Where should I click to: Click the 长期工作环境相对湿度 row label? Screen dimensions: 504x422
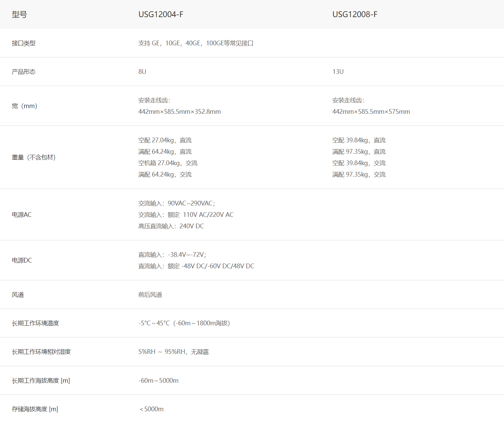coord(41,352)
